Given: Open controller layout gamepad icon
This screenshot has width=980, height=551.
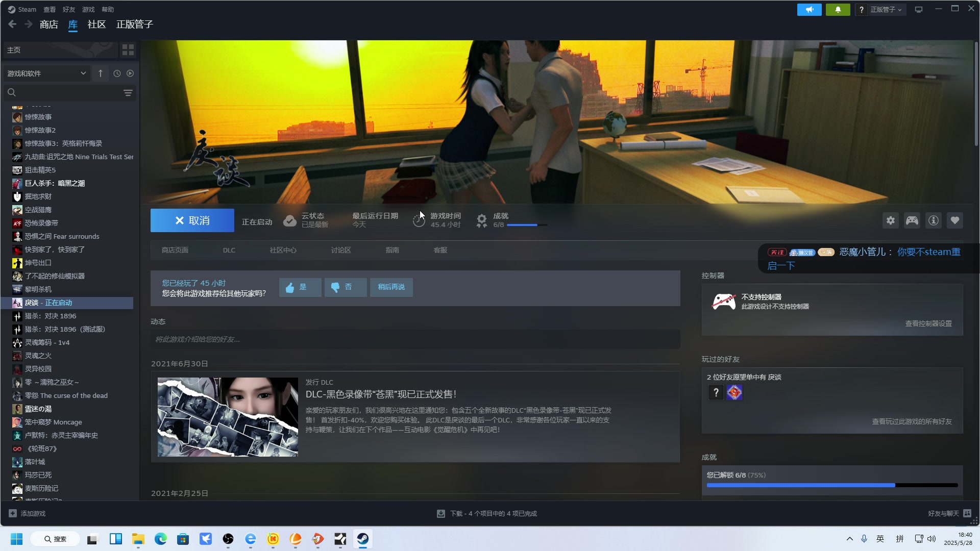Looking at the screenshot, I should pyautogui.click(x=912, y=220).
